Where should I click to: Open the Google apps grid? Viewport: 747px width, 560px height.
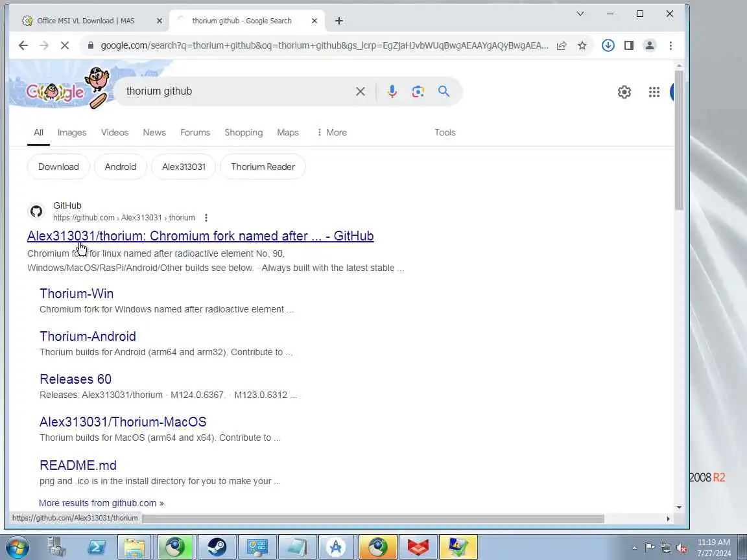(654, 92)
